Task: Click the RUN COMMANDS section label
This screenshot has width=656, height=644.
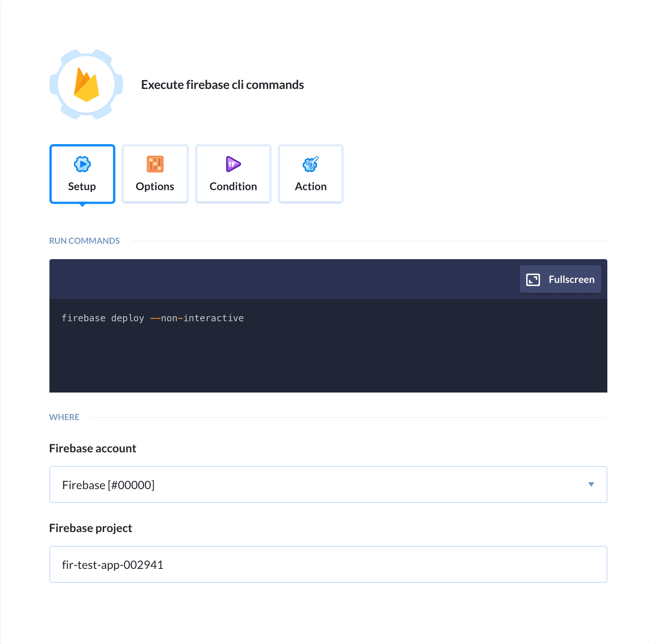Action: click(84, 240)
